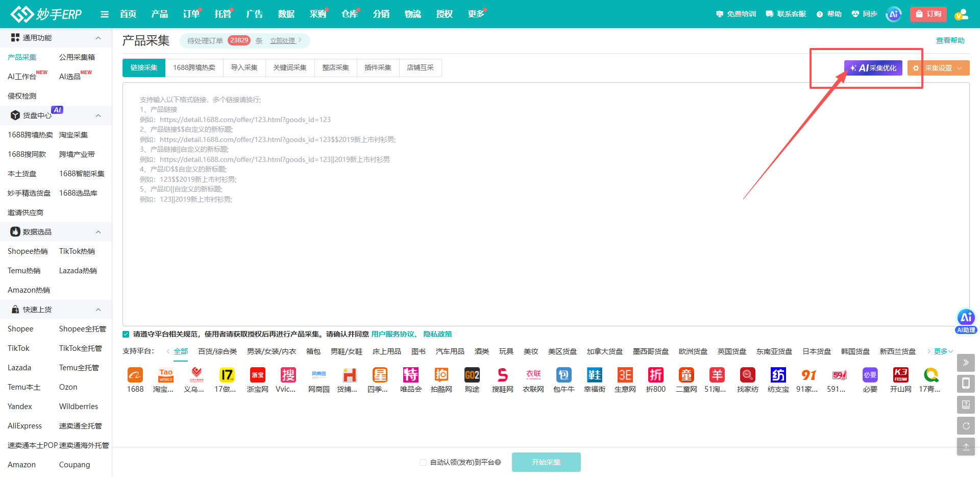Select the Vvic 搜 platform icon
Image resolution: width=980 pixels, height=477 pixels.
pos(288,375)
